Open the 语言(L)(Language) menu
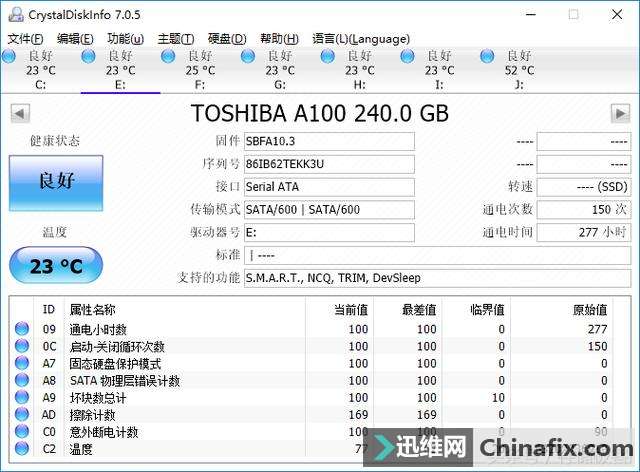640x472 pixels. point(361,39)
